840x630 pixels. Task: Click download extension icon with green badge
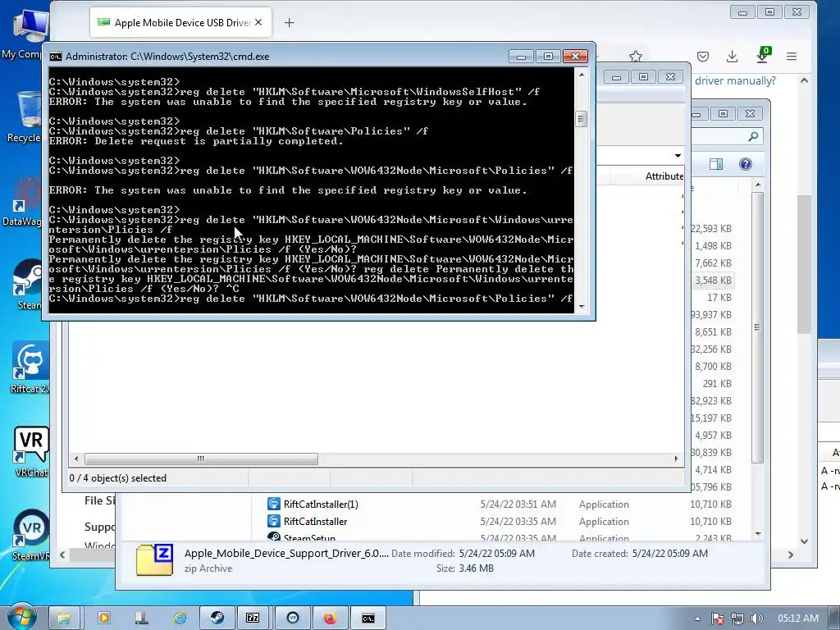tap(762, 55)
